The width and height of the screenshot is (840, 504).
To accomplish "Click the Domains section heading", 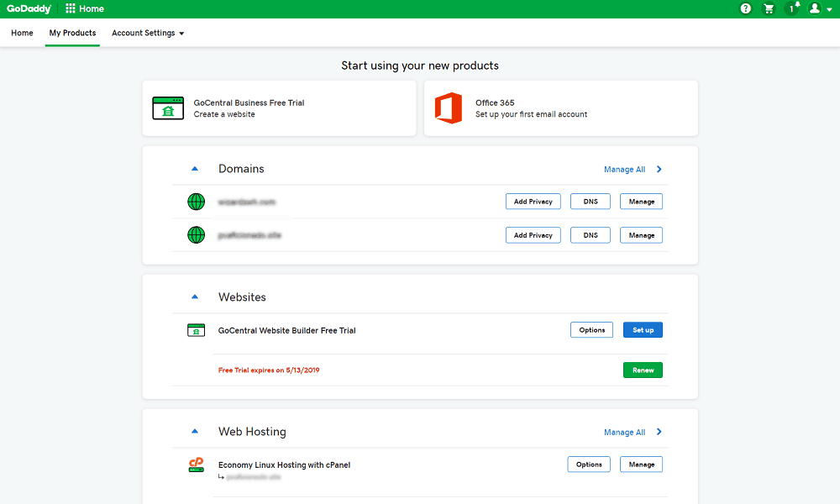I will [x=241, y=169].
